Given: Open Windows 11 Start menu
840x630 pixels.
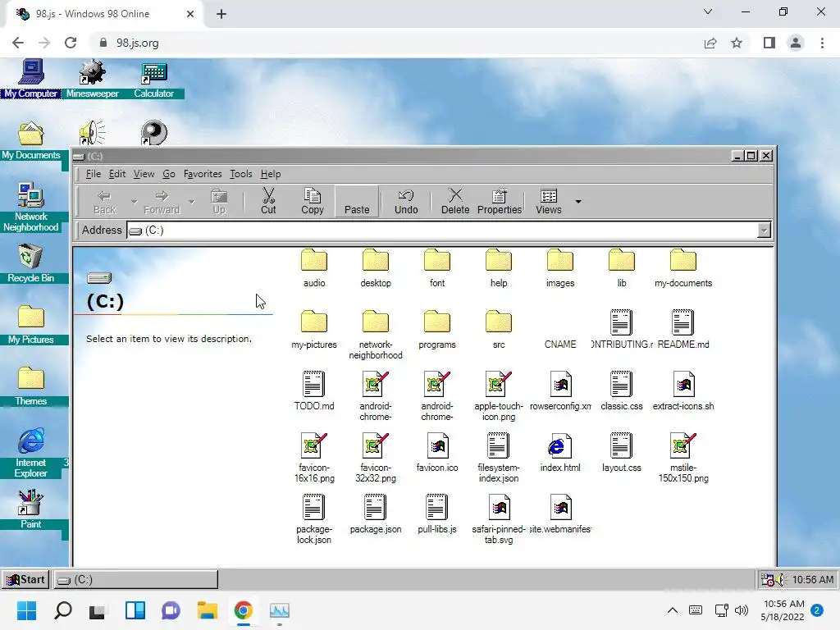Looking at the screenshot, I should [26, 610].
